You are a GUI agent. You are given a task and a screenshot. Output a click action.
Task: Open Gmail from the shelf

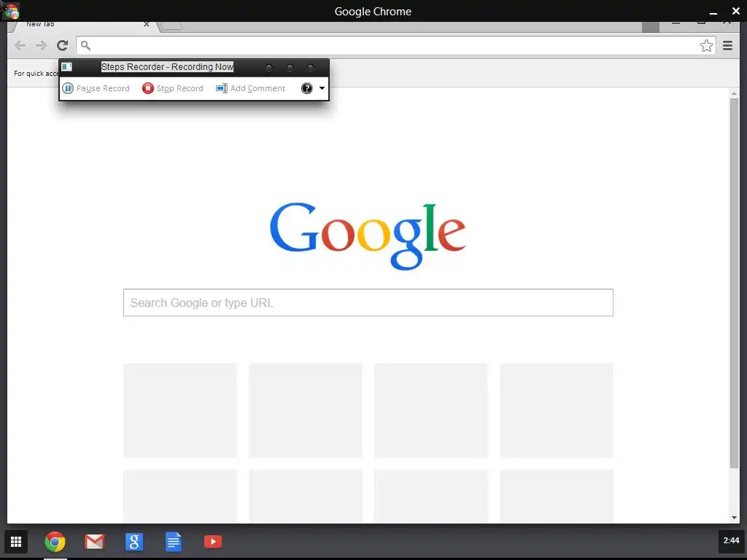(x=95, y=542)
